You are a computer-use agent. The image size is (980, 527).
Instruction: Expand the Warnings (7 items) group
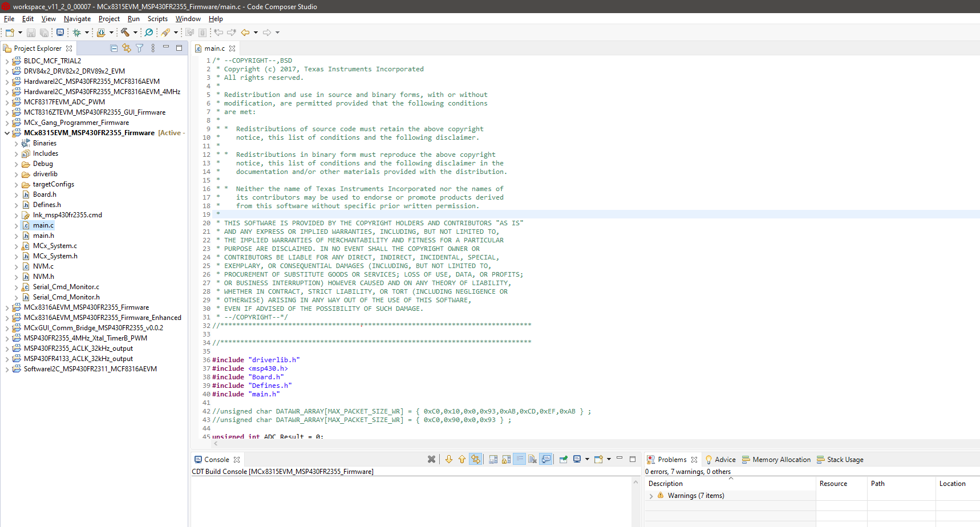[651, 496]
